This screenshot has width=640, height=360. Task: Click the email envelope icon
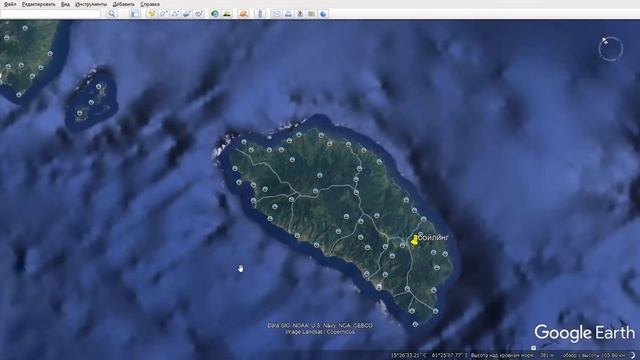coord(276,13)
